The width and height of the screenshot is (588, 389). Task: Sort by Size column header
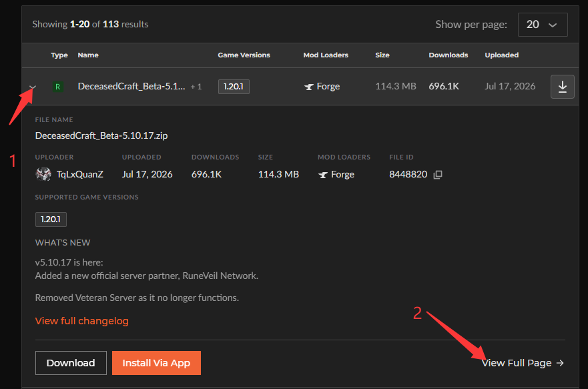pyautogui.click(x=382, y=55)
